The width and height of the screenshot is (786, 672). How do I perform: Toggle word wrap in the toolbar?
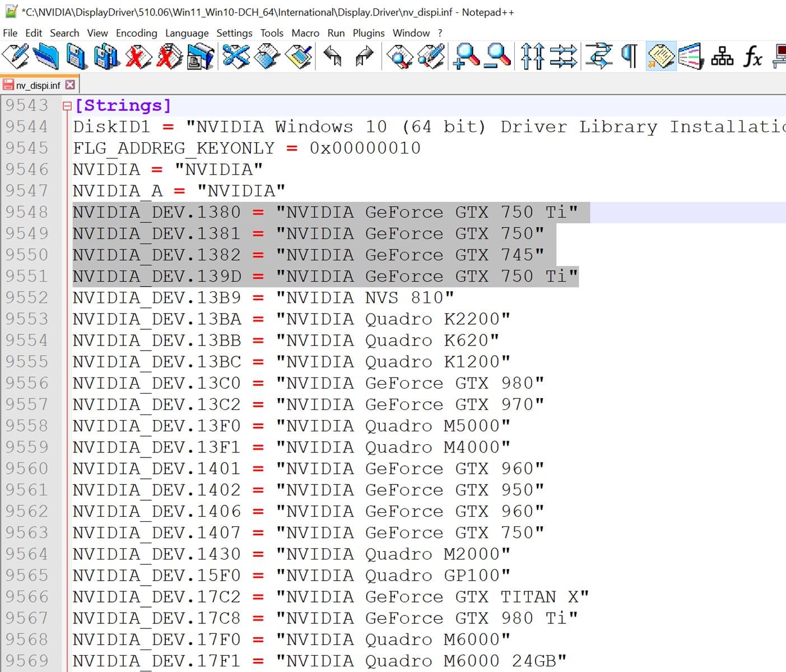point(599,57)
